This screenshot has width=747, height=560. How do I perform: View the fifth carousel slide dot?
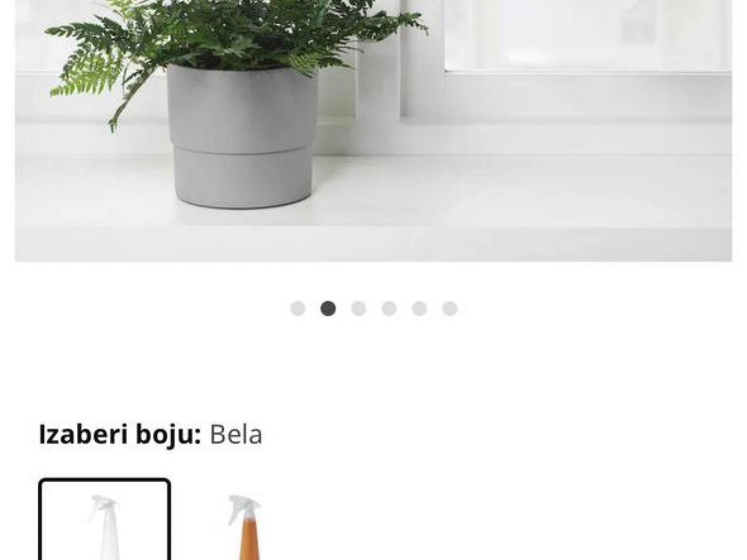(419, 309)
